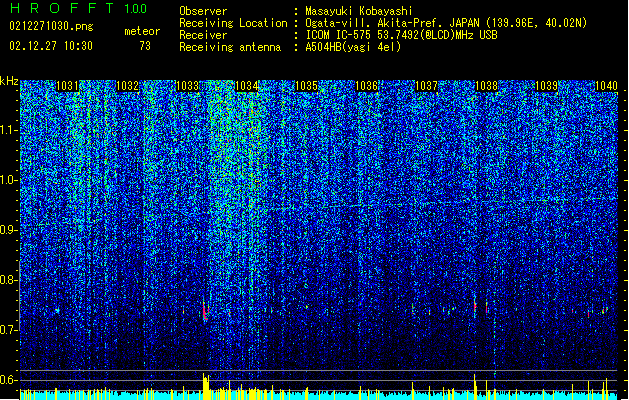The image size is (629, 400).
Task: Click the Ogata-vill. Akita-Pref. JAPAN location text
Action: tap(446, 23)
